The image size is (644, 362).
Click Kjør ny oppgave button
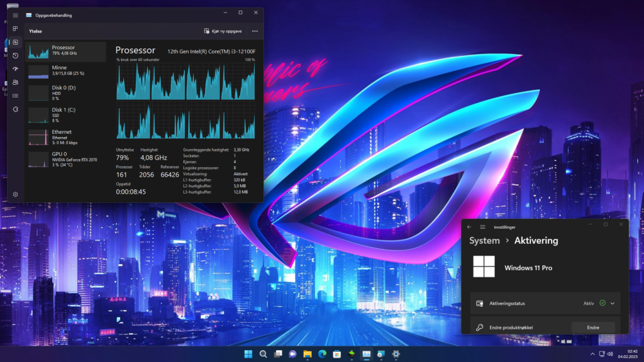(x=223, y=31)
